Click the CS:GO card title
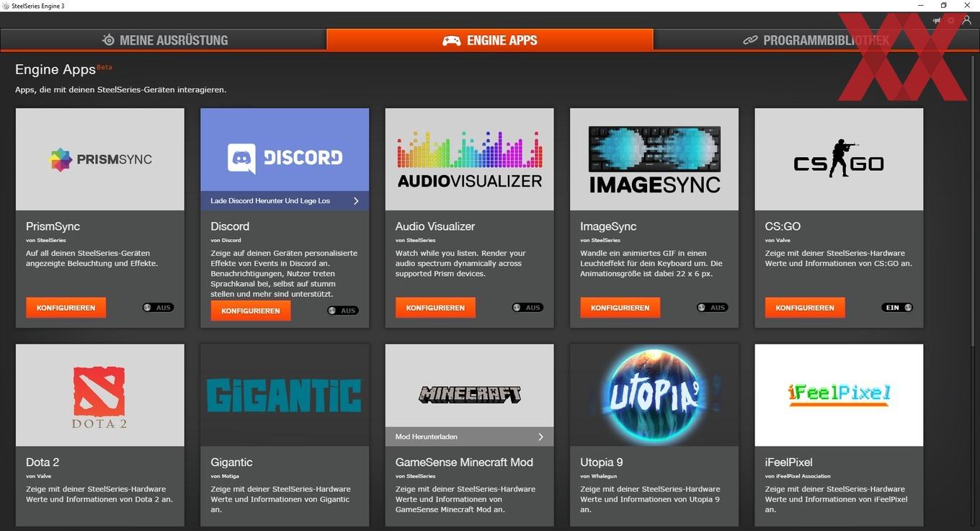The height and width of the screenshot is (531, 980). tap(783, 226)
